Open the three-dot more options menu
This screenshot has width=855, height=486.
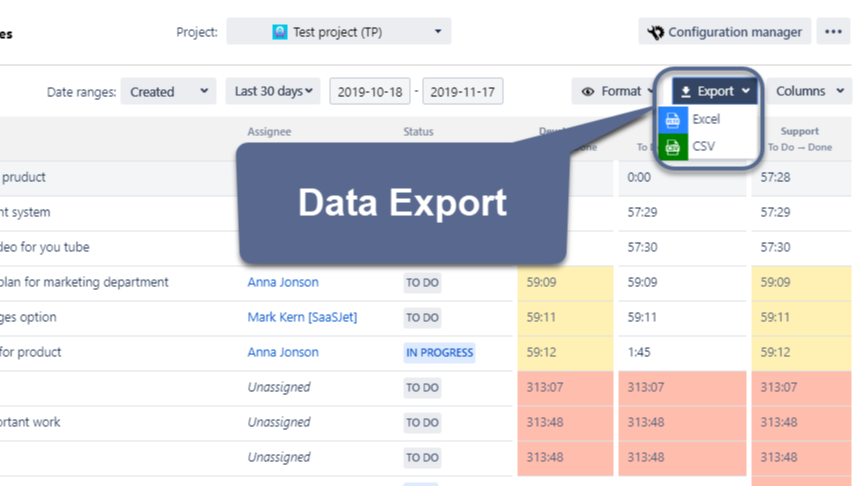833,32
